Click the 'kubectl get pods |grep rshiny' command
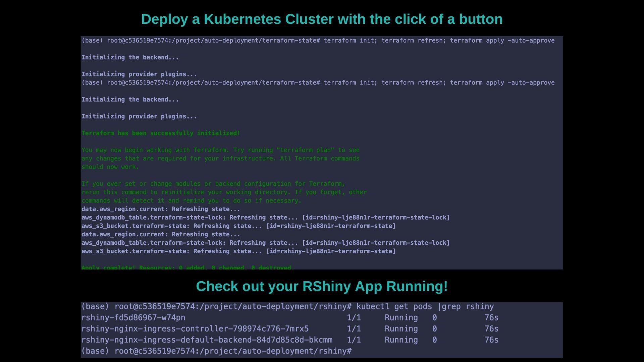 pyautogui.click(x=425, y=307)
